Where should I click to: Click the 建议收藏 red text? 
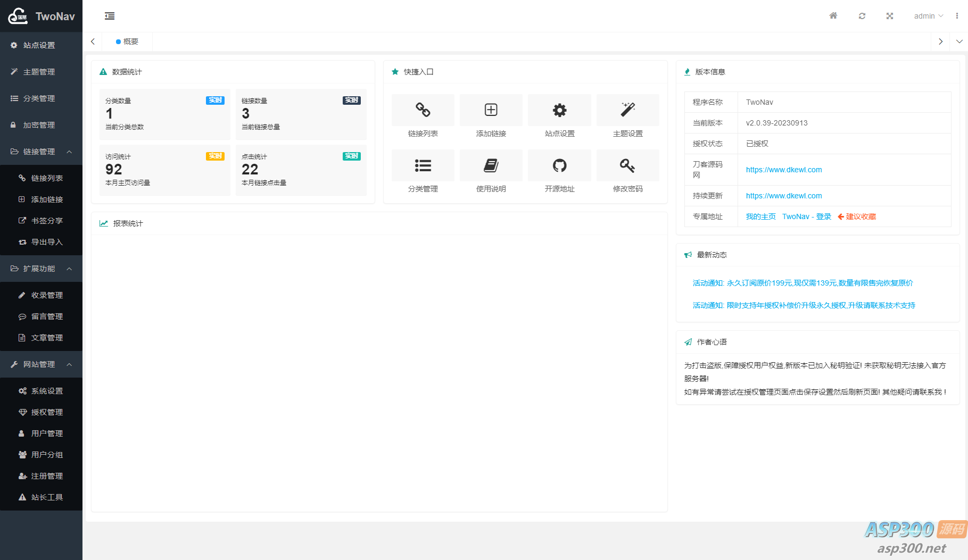[861, 216]
